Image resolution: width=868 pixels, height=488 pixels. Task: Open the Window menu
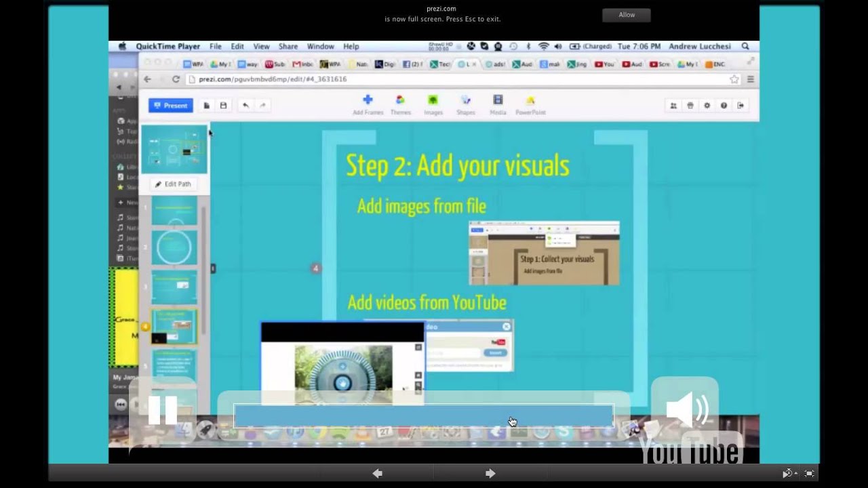point(320,47)
